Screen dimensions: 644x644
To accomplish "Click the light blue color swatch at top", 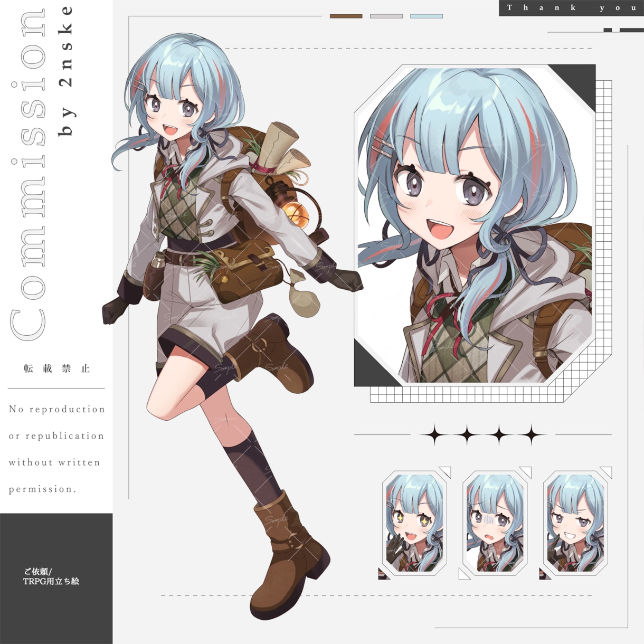I will pyautogui.click(x=427, y=16).
